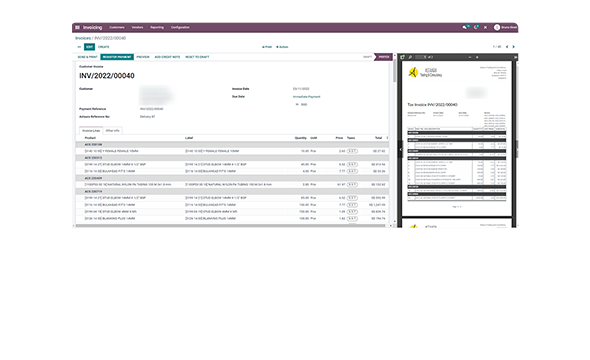Open Immediate Payment due date link
The width and height of the screenshot is (590, 360).
point(307,97)
